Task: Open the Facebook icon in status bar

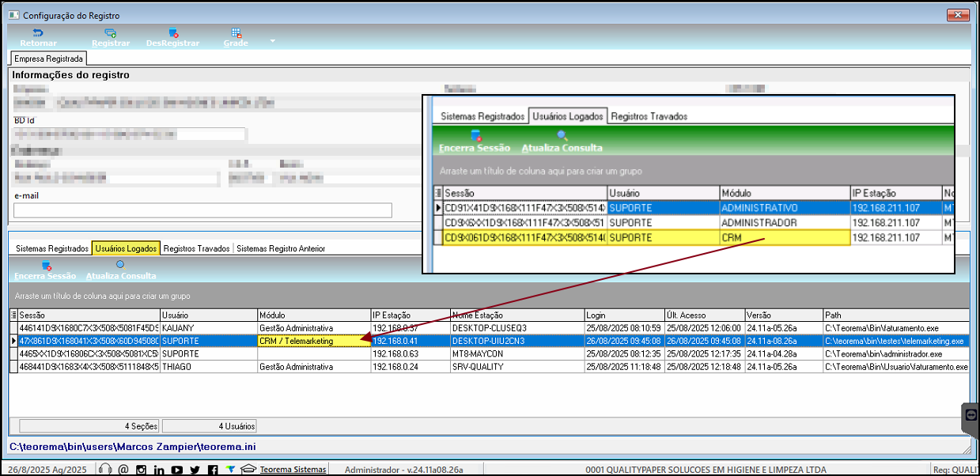Action: (213, 470)
